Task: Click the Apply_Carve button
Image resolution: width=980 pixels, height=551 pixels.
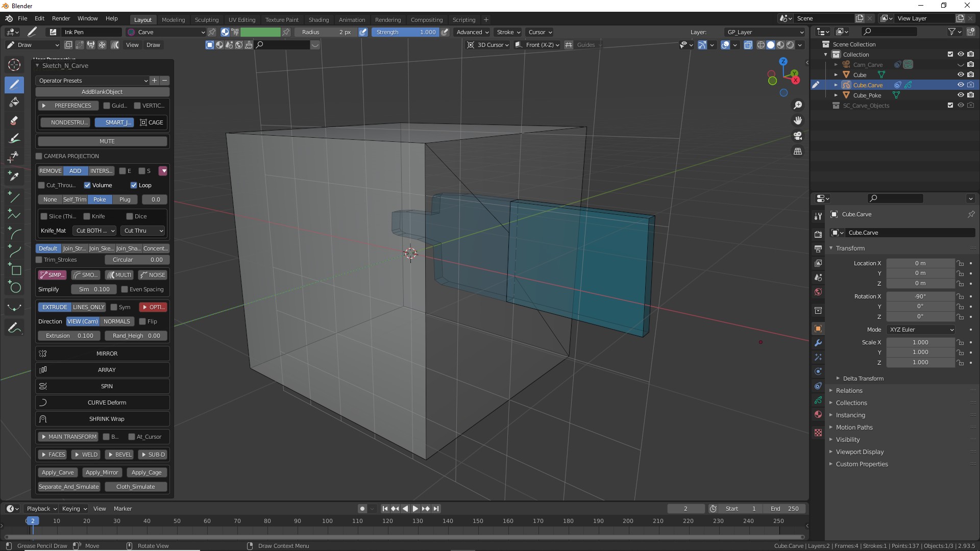Action: 57,472
